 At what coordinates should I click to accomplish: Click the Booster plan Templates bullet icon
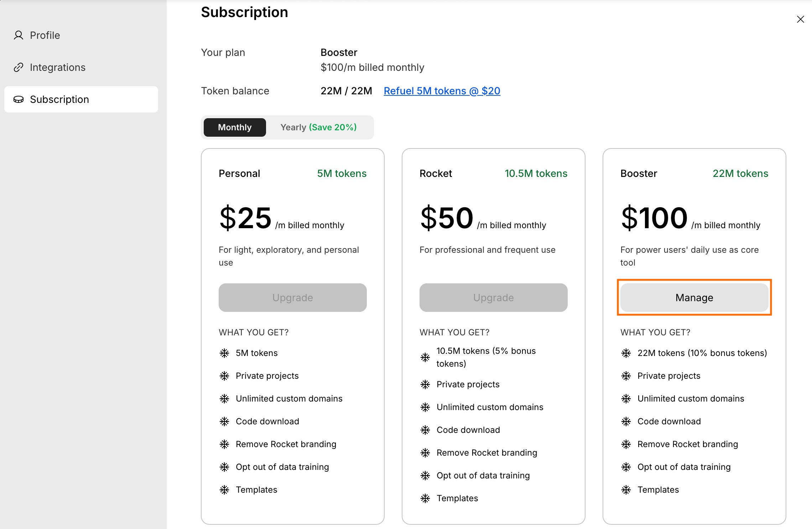click(626, 490)
